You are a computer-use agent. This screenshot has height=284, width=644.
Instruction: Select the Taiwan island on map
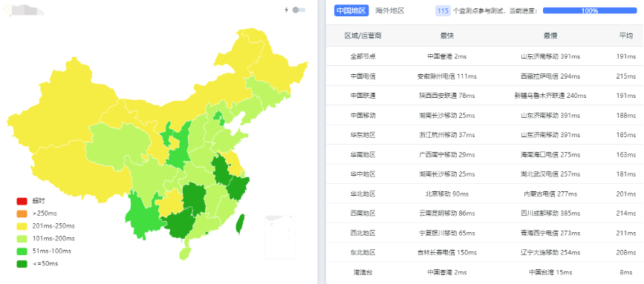point(240,224)
